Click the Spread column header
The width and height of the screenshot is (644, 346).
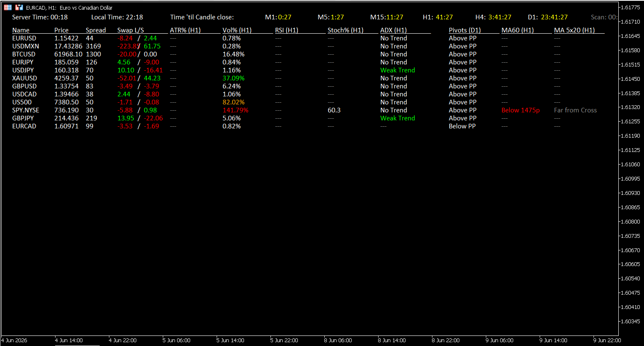[96, 30]
